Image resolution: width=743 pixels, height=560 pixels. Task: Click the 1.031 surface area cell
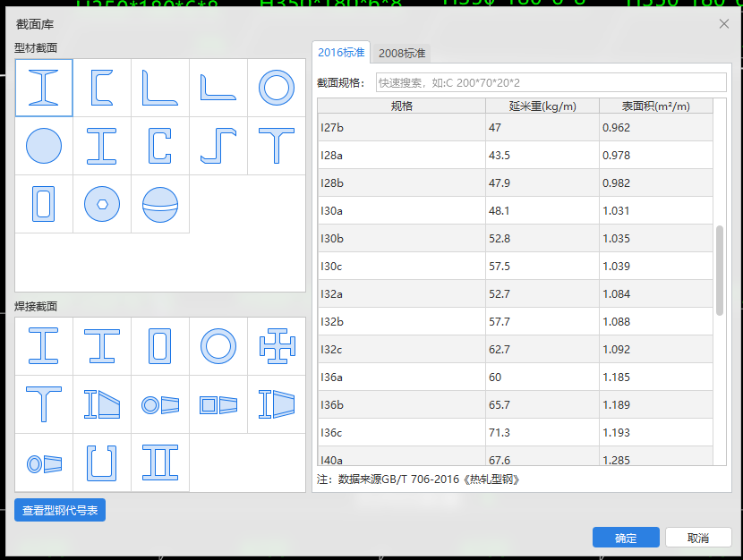(x=656, y=210)
